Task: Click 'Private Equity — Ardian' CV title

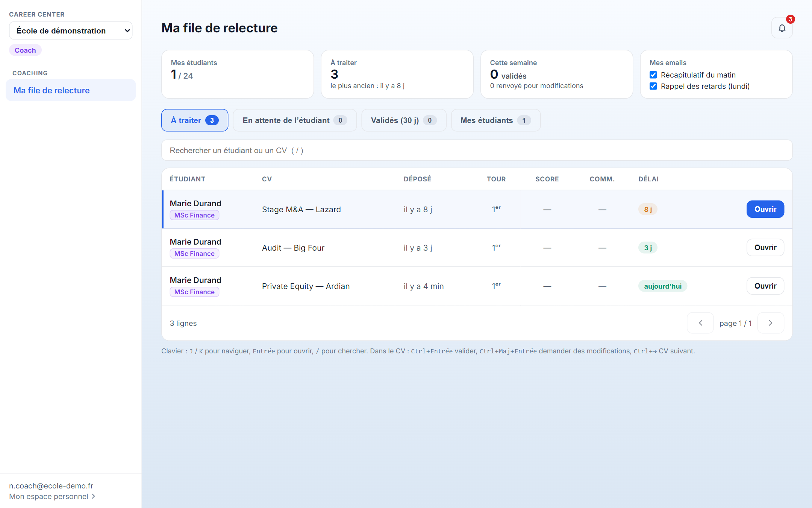Action: click(306, 286)
